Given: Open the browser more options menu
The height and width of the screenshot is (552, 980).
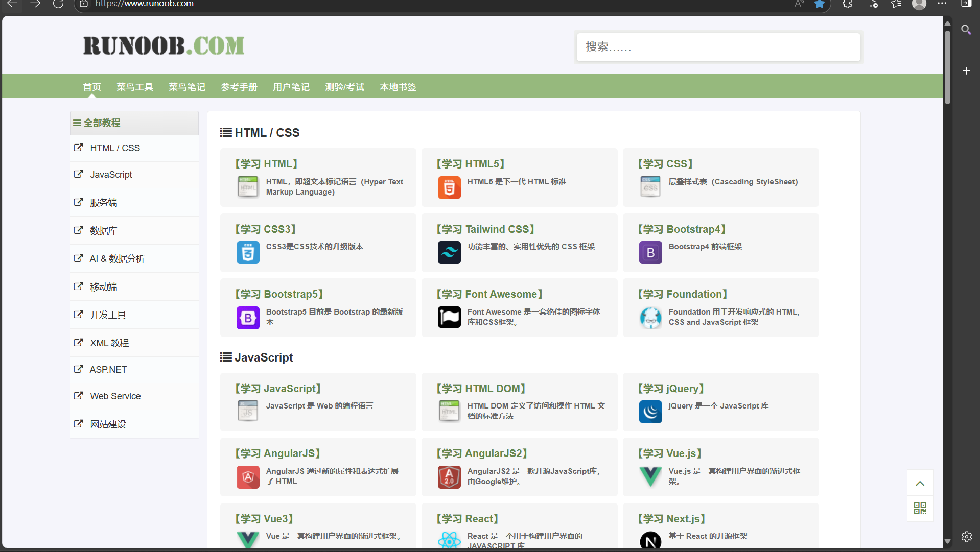Looking at the screenshot, I should (x=942, y=4).
